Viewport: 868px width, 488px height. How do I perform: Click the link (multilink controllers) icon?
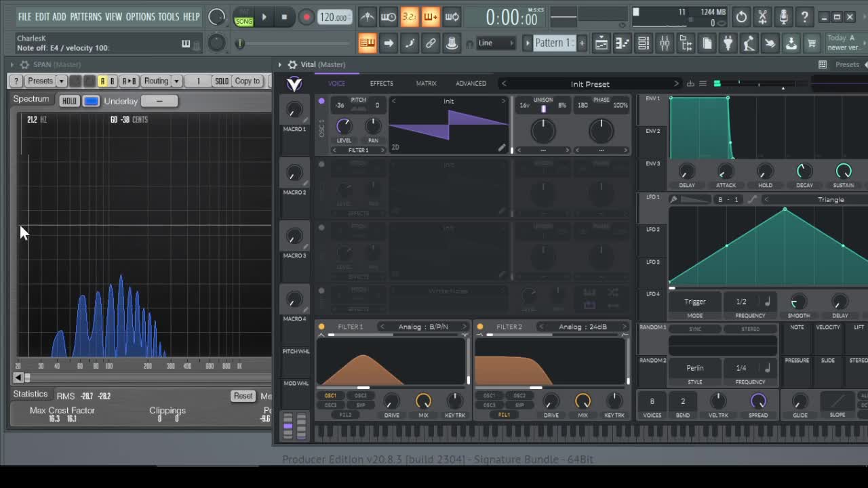pyautogui.click(x=431, y=43)
